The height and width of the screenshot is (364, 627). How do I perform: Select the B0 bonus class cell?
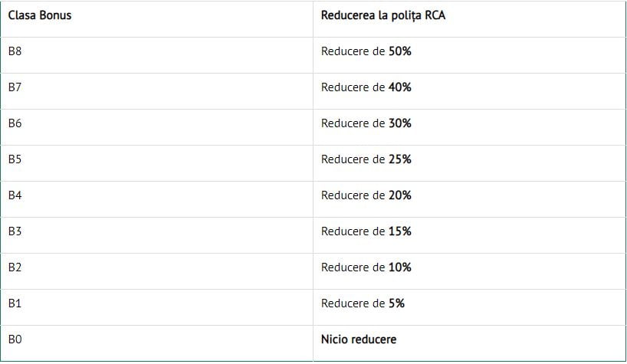click(15, 339)
